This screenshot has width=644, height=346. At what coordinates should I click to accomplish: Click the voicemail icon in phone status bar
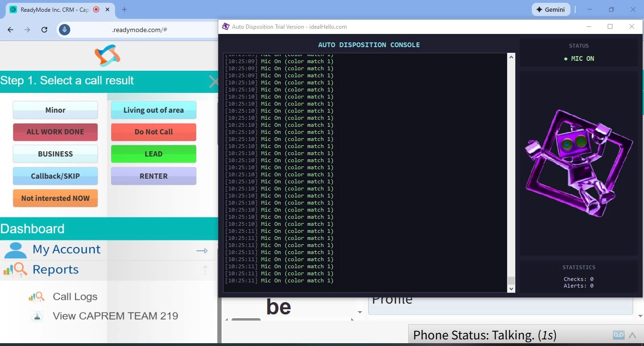[x=619, y=335]
